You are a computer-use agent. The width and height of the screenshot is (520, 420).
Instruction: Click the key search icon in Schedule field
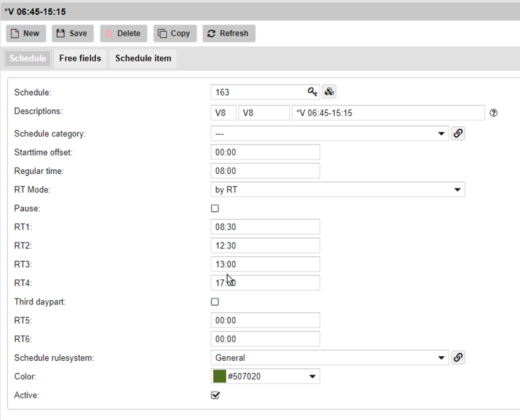tap(312, 92)
